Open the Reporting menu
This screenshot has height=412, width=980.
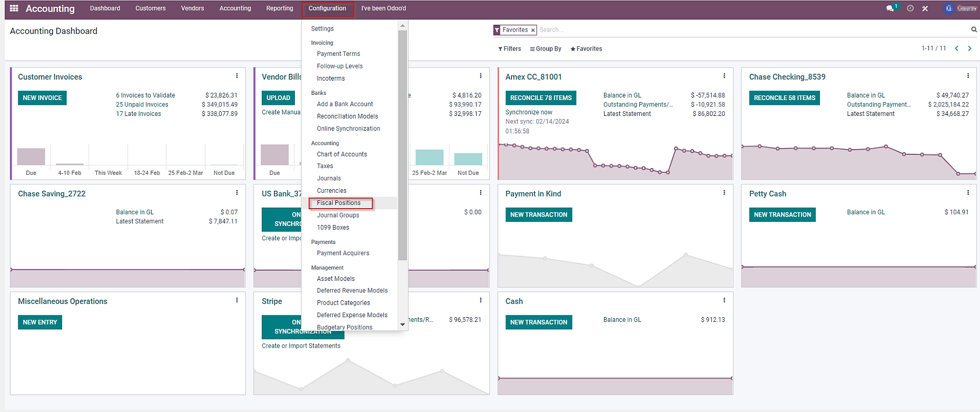pyautogui.click(x=280, y=8)
